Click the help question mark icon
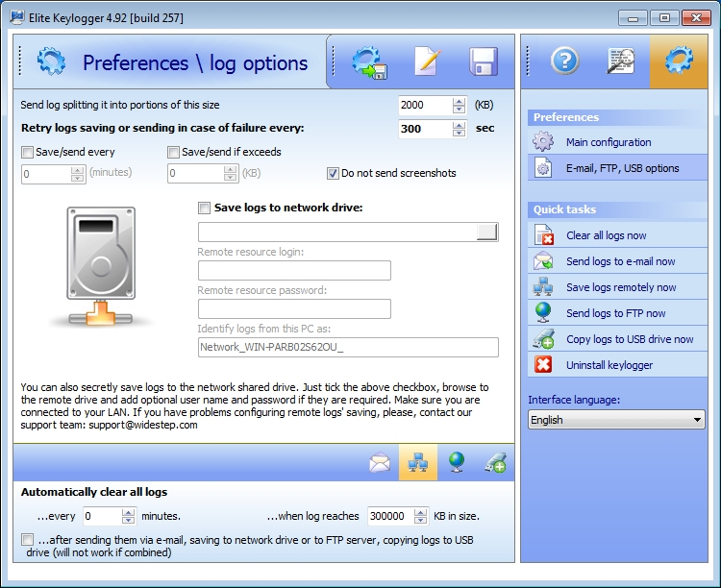721x588 pixels. click(565, 61)
